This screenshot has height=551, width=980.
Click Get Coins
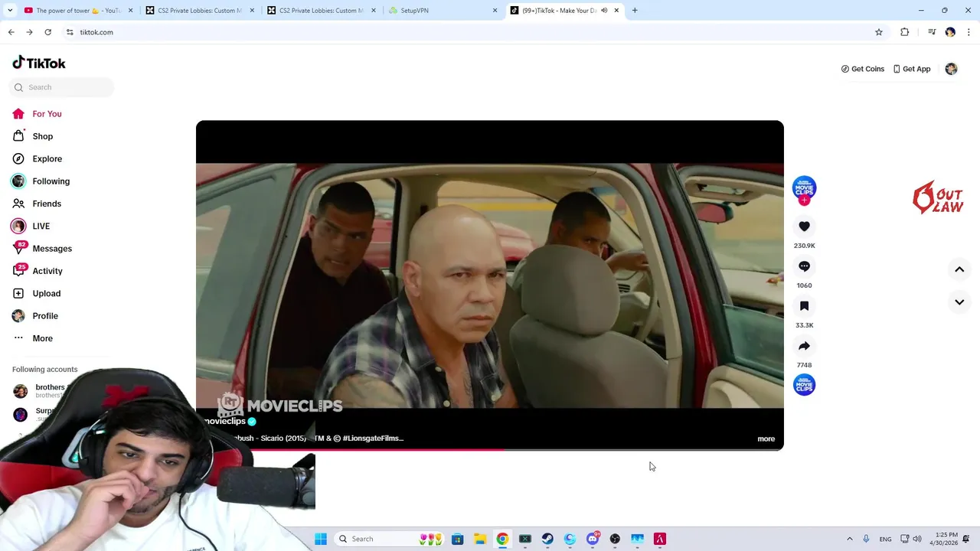863,69
